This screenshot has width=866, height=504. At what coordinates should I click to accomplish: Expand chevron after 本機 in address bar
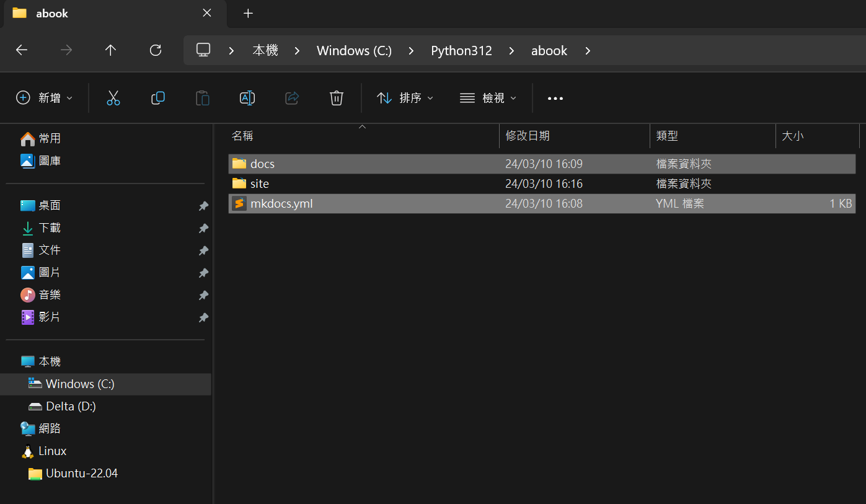297,51
